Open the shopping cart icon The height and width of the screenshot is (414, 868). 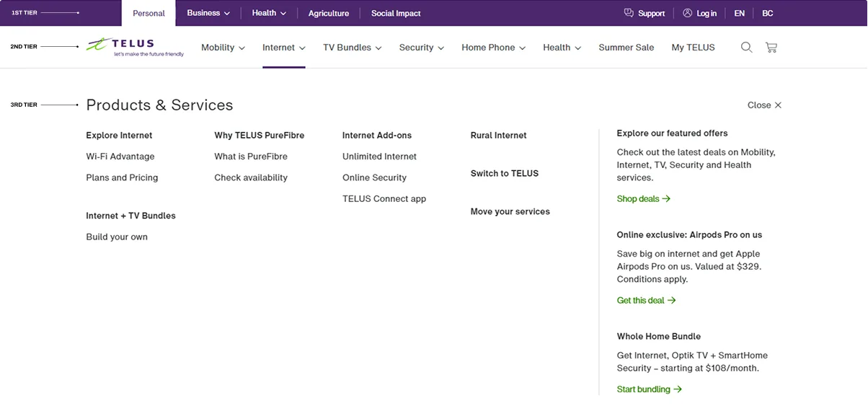click(x=771, y=48)
